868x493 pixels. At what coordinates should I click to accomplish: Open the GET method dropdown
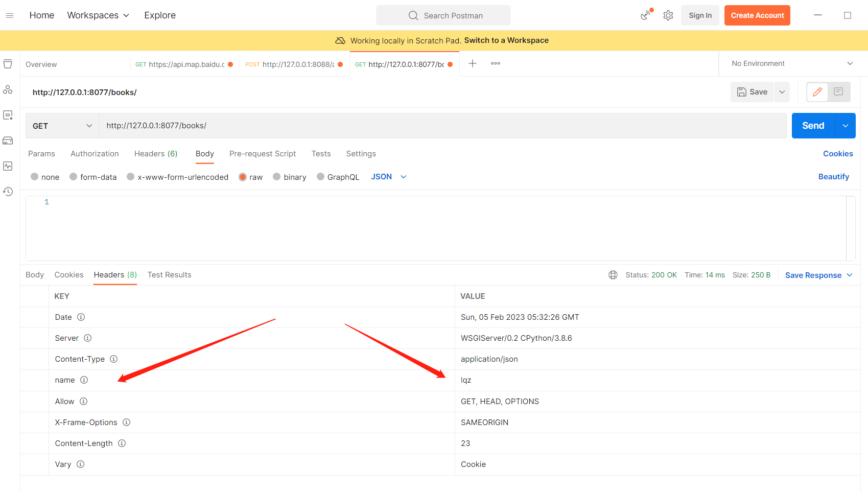point(62,126)
